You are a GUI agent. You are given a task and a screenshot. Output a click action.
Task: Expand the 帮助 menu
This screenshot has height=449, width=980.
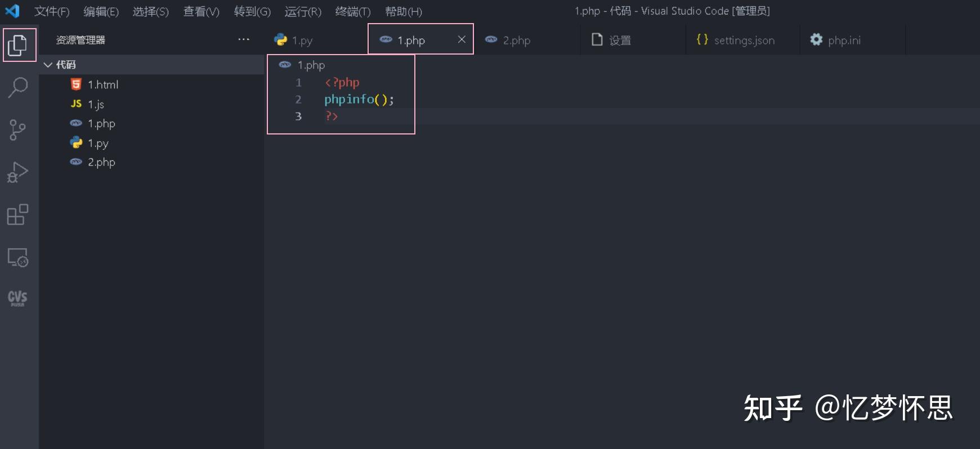pyautogui.click(x=403, y=11)
